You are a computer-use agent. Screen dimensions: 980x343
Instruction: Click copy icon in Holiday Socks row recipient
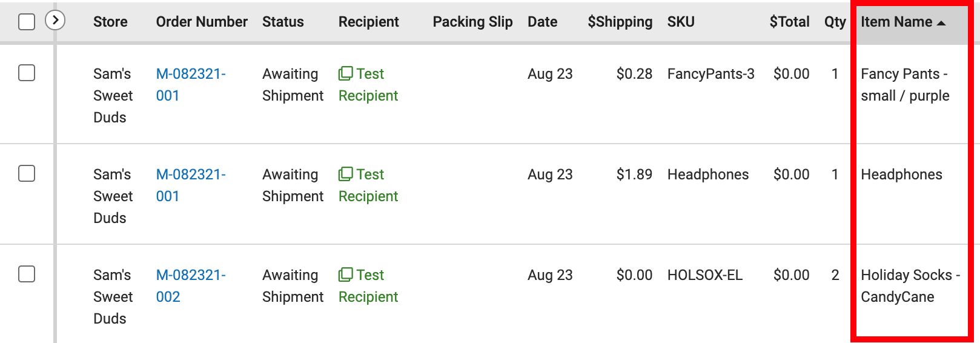click(x=346, y=275)
